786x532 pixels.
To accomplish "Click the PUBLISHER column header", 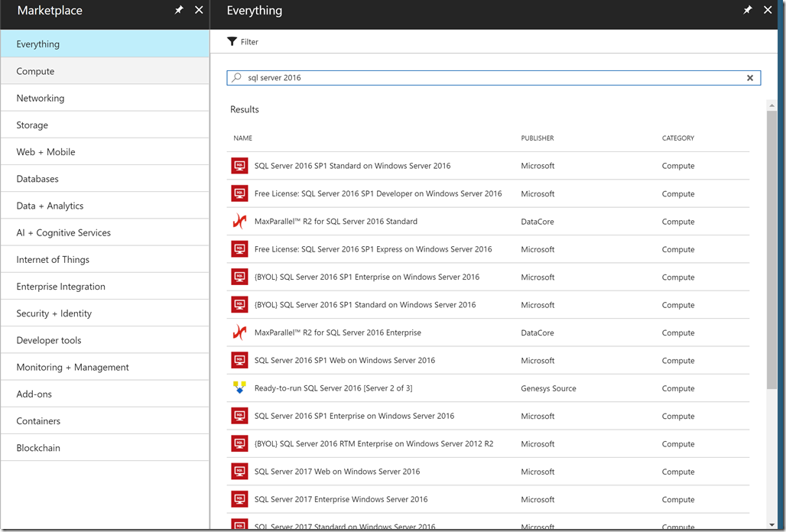I will pos(538,138).
